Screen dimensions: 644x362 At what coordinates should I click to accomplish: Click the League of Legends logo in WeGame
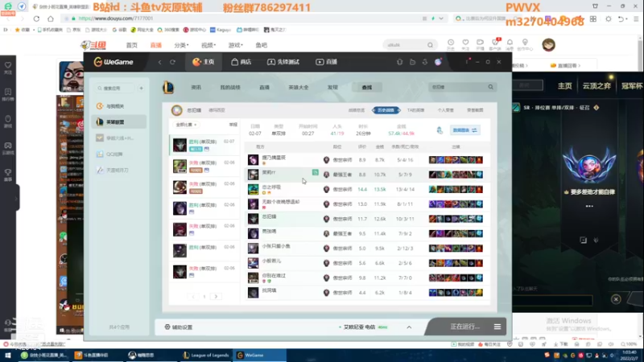(168, 87)
